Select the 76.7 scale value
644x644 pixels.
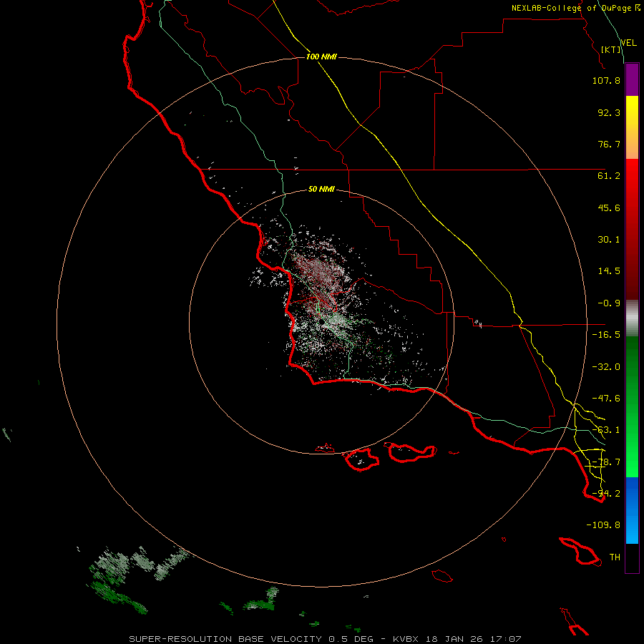(x=609, y=144)
